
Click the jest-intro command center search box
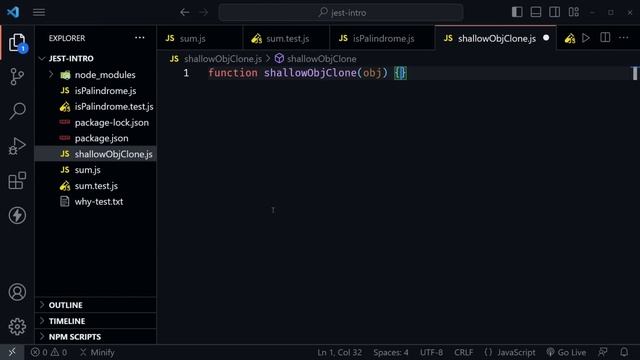[x=341, y=13]
